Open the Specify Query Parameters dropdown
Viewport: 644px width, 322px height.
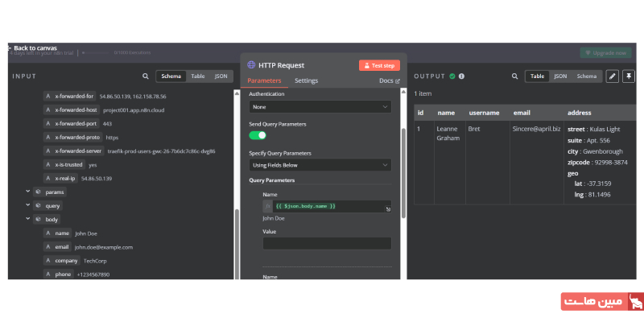pos(320,164)
